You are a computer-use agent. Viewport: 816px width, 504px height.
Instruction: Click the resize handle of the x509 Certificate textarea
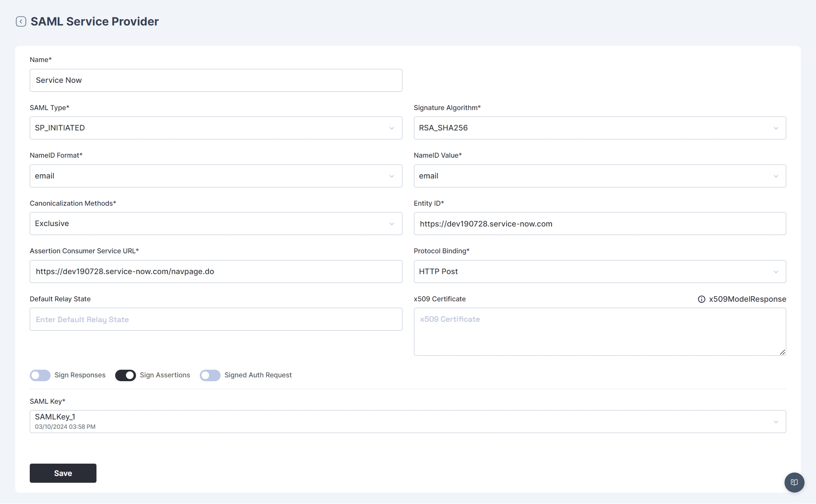point(782,352)
